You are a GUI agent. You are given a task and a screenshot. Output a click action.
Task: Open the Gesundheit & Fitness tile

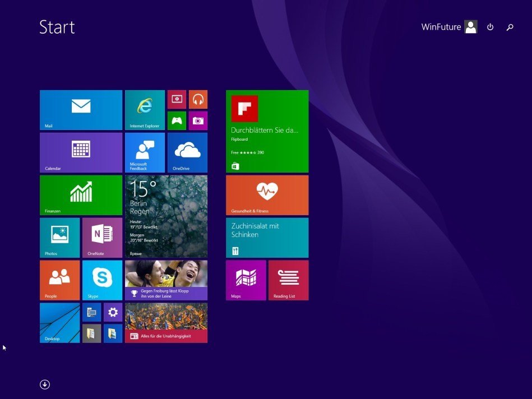coord(267,195)
